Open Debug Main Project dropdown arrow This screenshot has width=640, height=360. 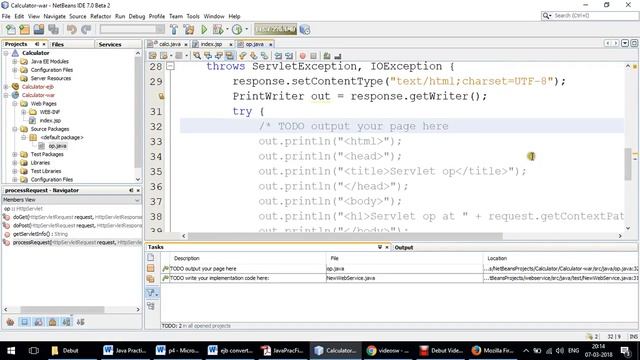point(227,29)
